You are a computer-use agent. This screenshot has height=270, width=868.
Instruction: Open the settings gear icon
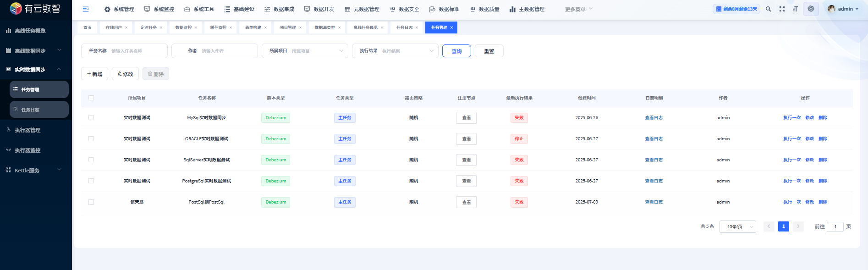coord(811,9)
